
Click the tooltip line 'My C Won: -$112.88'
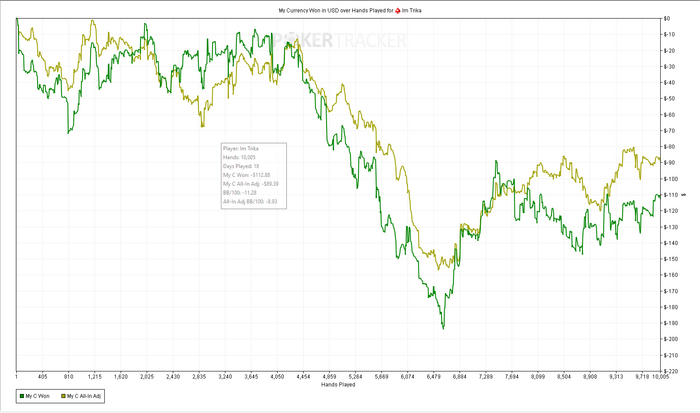[x=246, y=175]
